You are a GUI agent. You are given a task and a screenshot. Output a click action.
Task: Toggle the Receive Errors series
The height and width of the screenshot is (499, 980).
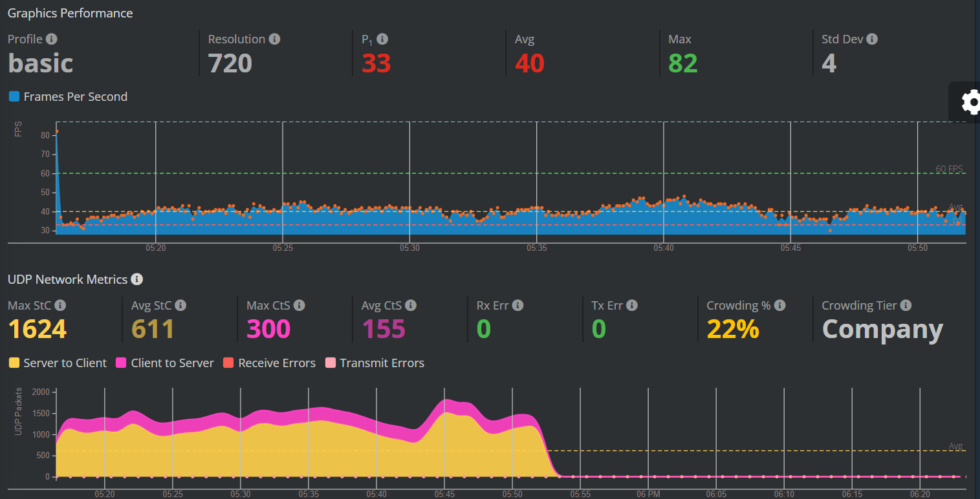[269, 363]
